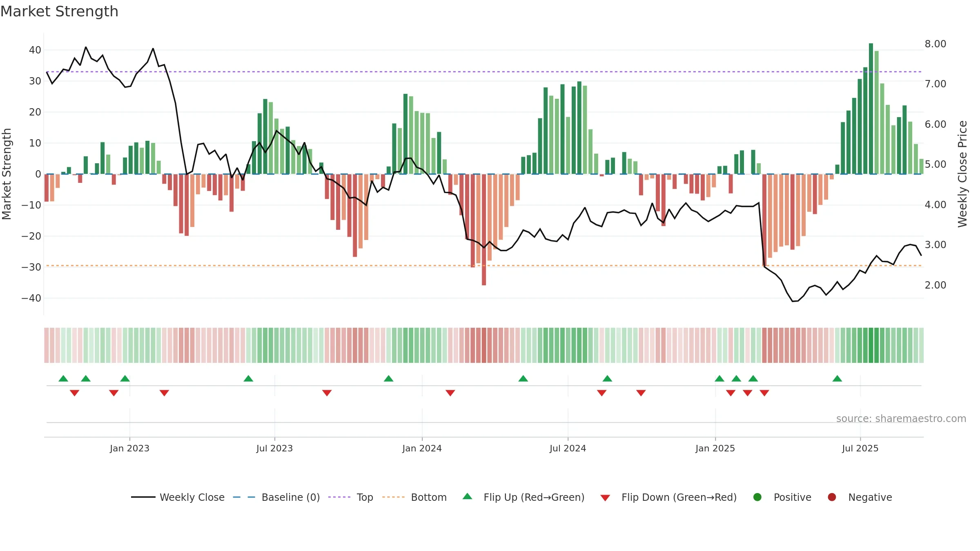The width and height of the screenshot is (980, 551).
Task: Click the 8.00 right axis tick label
Action: [935, 44]
